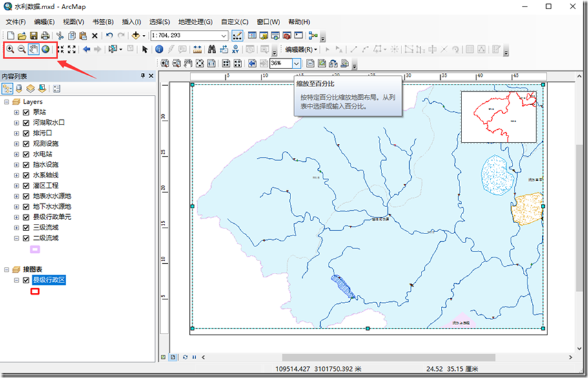Activate the Identify tool
Viewport: 588px width, 378px height.
coord(159,49)
